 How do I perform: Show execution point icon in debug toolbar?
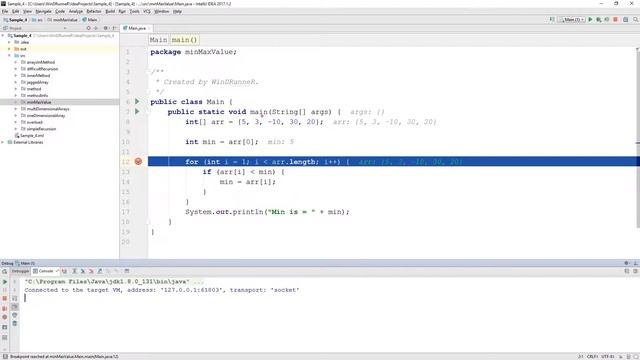[x=65, y=271]
